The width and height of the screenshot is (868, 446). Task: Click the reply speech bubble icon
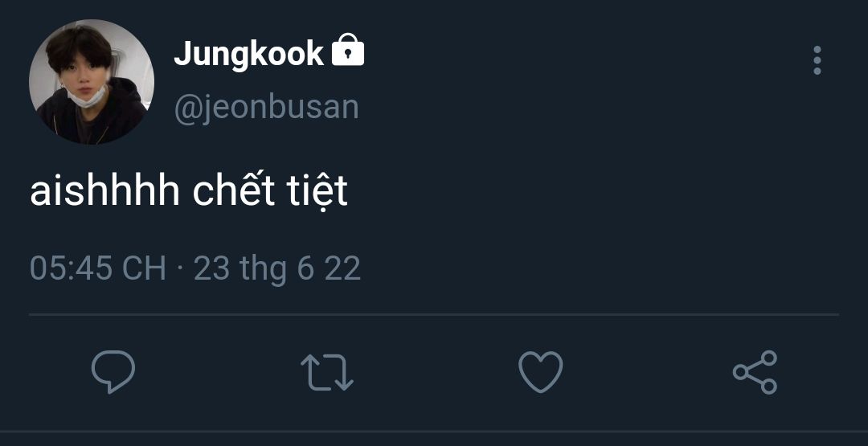[x=113, y=372]
